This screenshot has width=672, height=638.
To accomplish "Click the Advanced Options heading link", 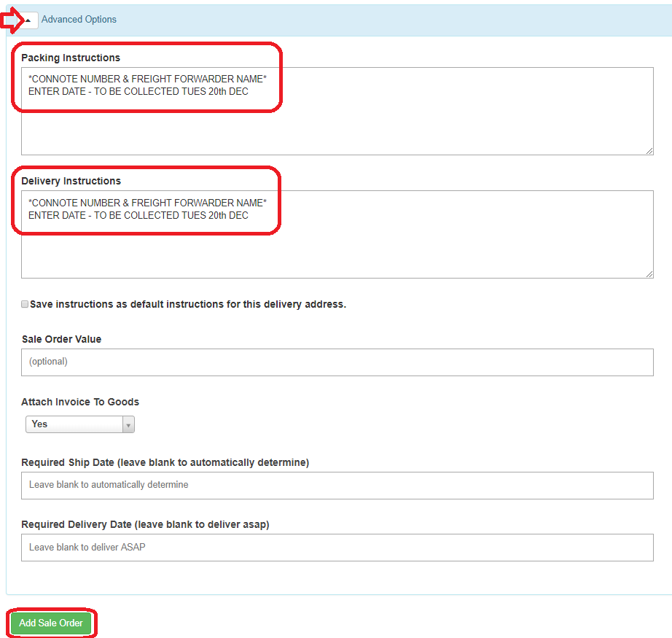I will coord(79,19).
